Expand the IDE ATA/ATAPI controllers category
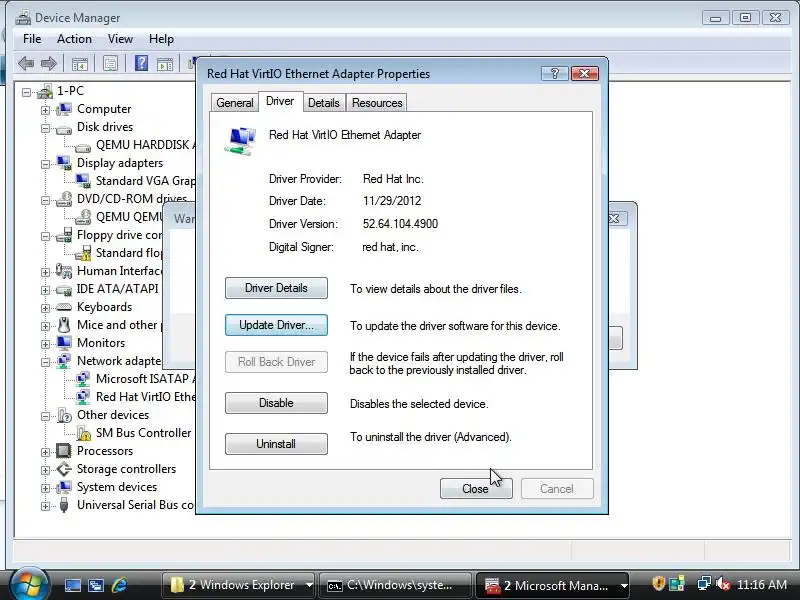 point(45,290)
